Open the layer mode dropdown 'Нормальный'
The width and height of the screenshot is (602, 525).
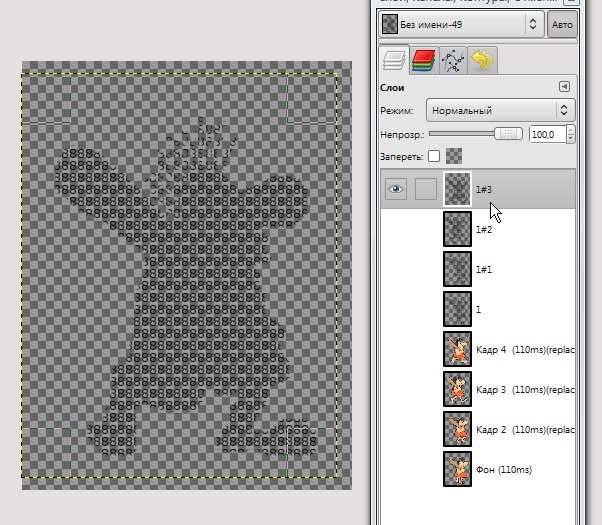(501, 111)
